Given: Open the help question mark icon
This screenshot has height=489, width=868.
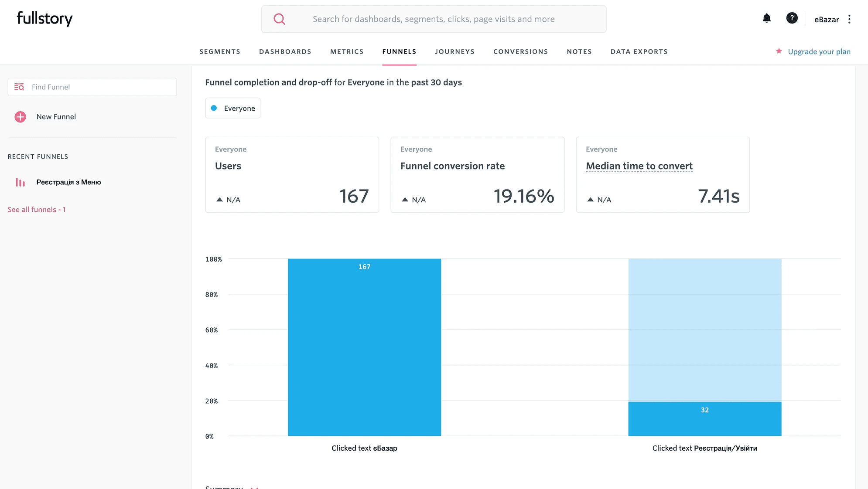Looking at the screenshot, I should coord(792,18).
